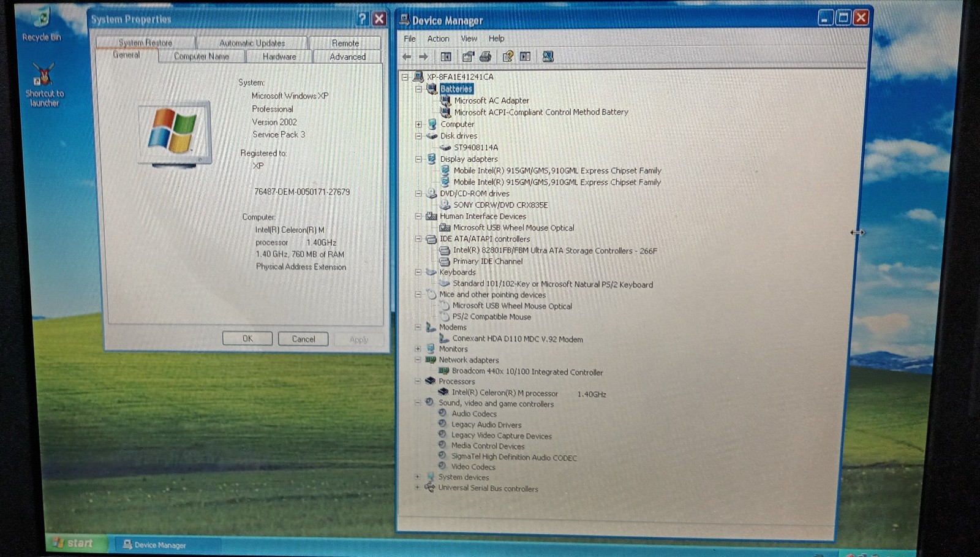Image resolution: width=980 pixels, height=557 pixels.
Task: Click the Monitors category icon
Action: (431, 349)
